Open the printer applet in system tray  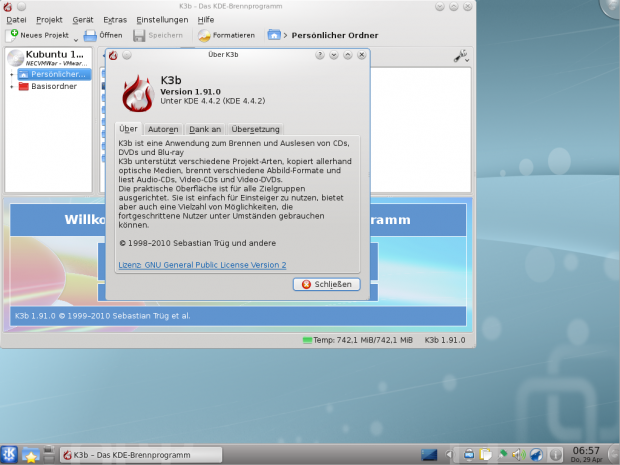[x=469, y=455]
